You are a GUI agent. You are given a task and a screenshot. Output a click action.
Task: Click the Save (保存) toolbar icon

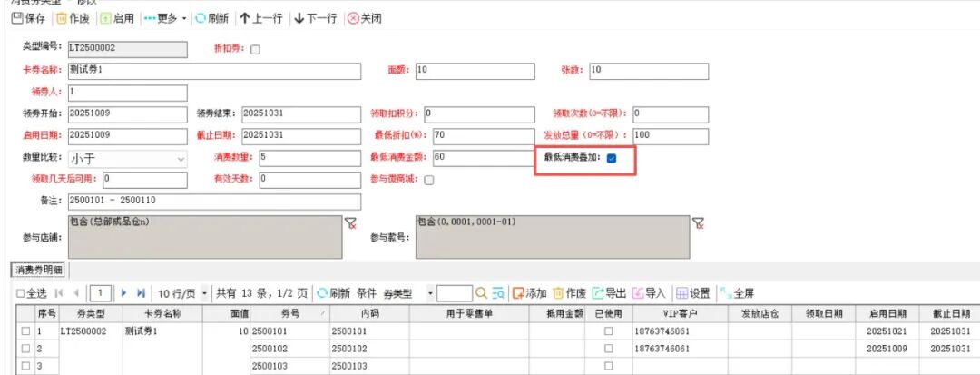pyautogui.click(x=17, y=19)
